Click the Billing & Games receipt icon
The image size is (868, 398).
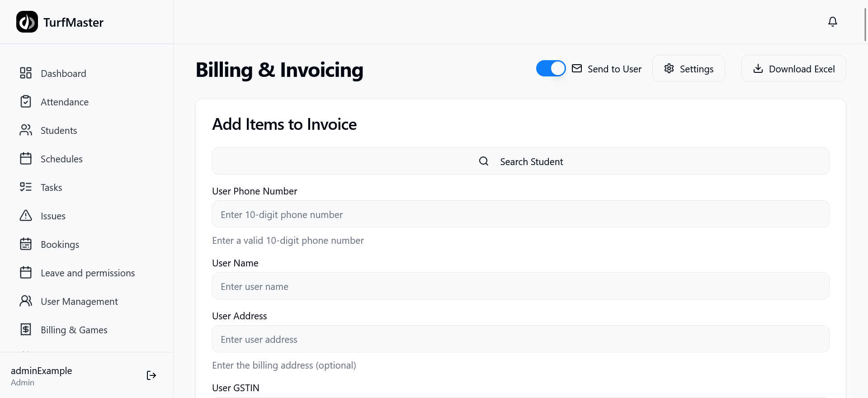26,330
